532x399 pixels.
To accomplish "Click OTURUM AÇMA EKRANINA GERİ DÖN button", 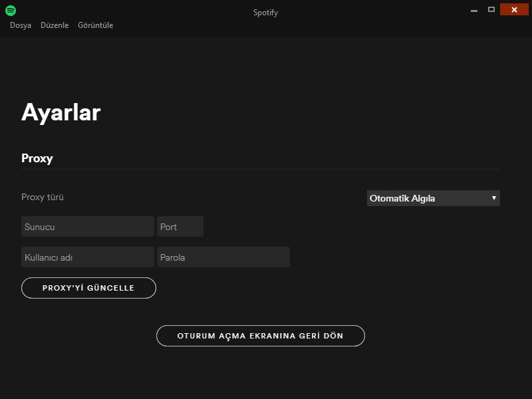I will [261, 336].
